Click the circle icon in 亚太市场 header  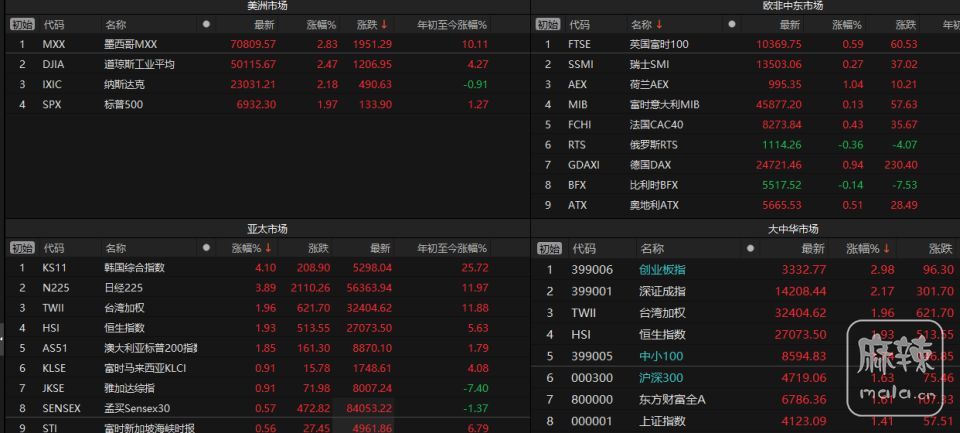(x=206, y=247)
